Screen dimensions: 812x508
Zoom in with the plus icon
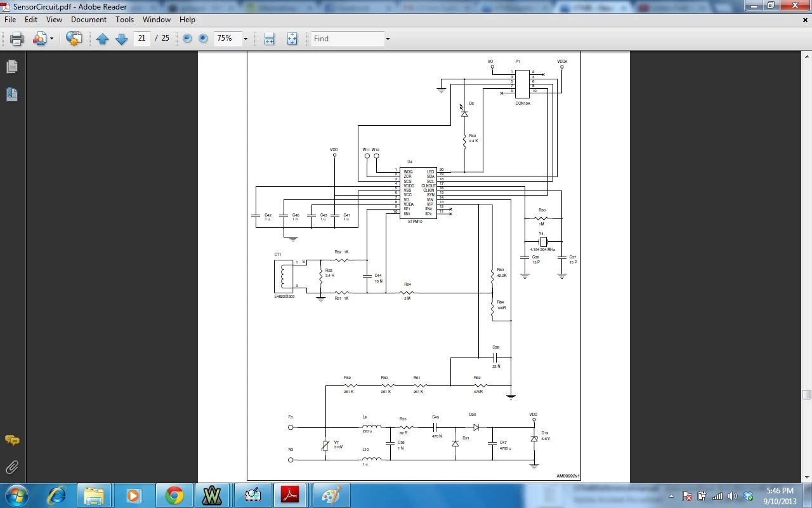tap(203, 39)
